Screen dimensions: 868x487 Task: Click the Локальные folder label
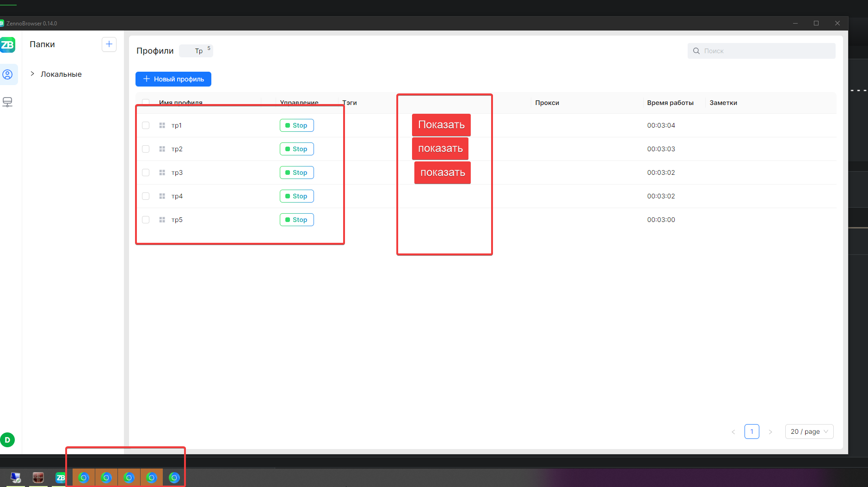pyautogui.click(x=61, y=74)
